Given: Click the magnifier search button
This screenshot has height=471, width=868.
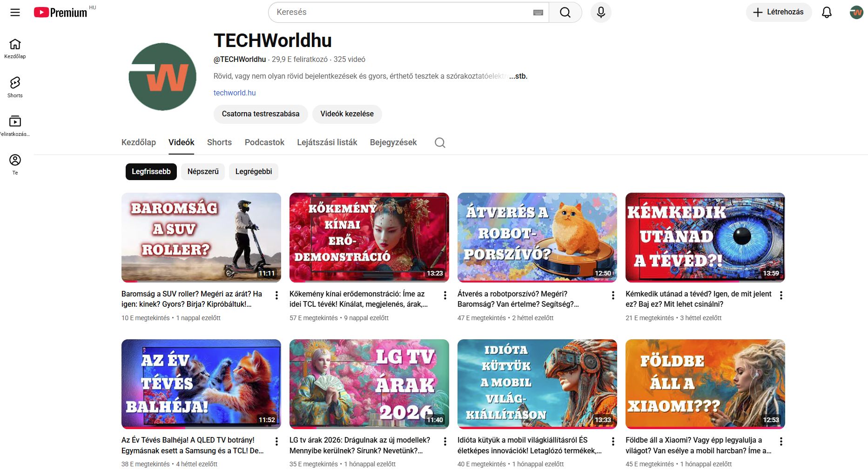Looking at the screenshot, I should click(x=565, y=13).
